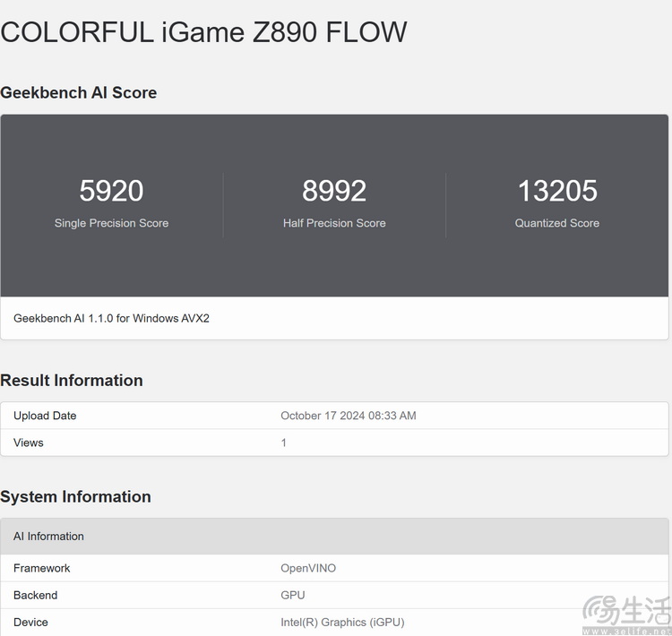
Task: Select the Backend label
Action: pos(35,596)
